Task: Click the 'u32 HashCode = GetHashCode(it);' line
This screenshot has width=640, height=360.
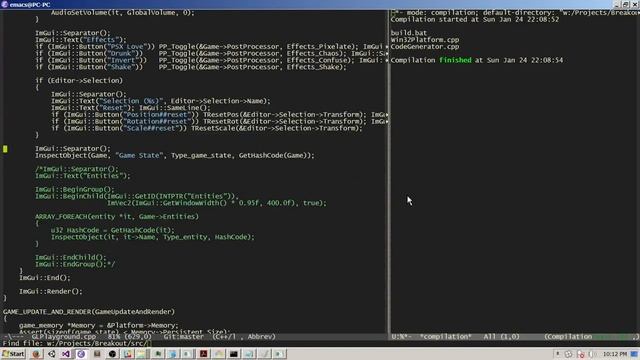Action: tap(113, 230)
